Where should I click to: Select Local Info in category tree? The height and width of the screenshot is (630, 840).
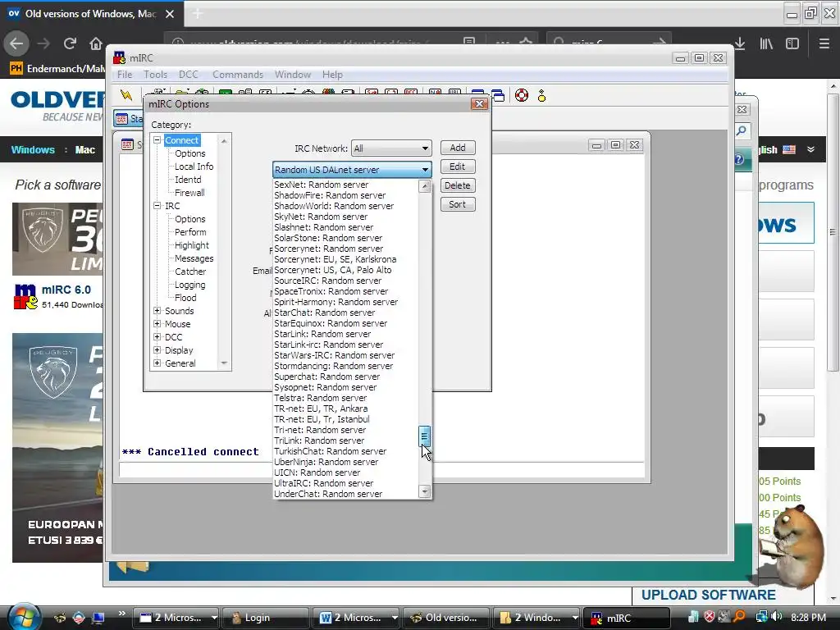click(194, 167)
